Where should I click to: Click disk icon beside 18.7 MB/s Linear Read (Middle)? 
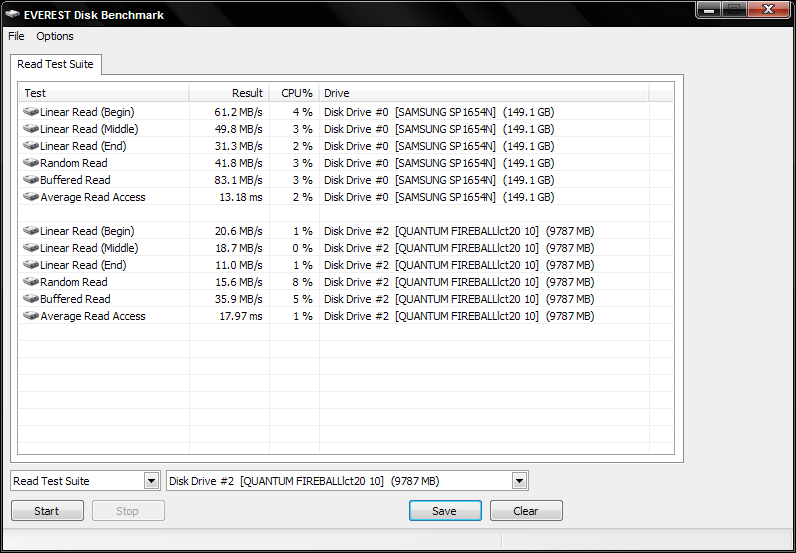31,247
